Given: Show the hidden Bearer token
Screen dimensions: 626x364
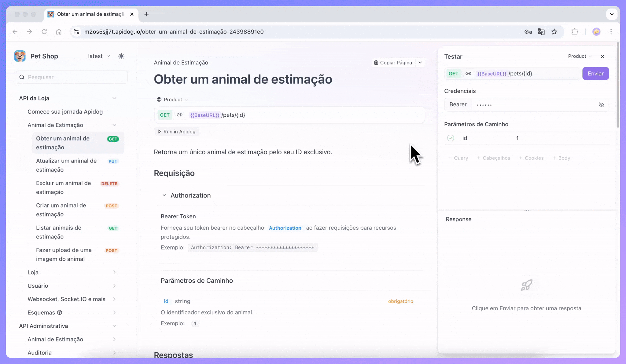Looking at the screenshot, I should point(601,105).
